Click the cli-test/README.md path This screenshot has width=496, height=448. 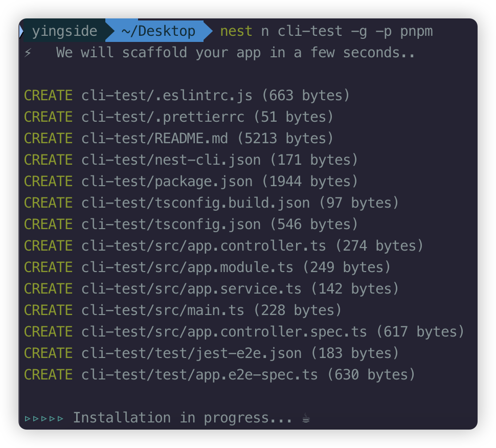pyautogui.click(x=154, y=139)
